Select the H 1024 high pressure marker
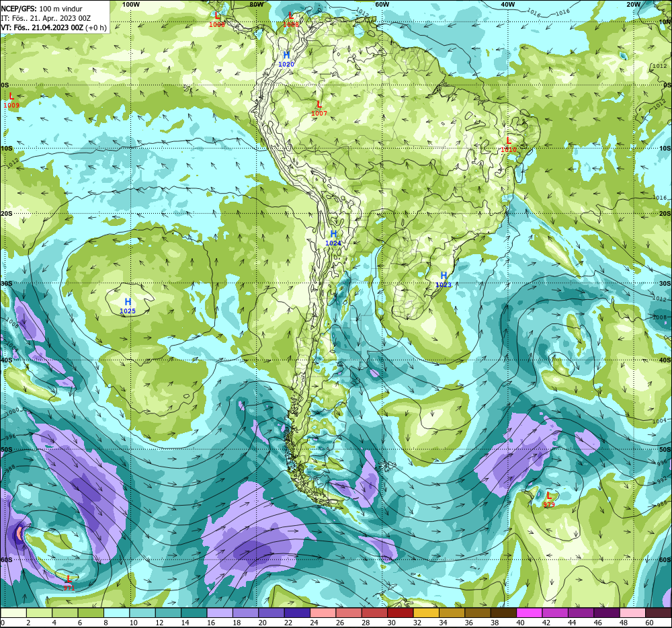This screenshot has width=672, height=628. coord(333,238)
